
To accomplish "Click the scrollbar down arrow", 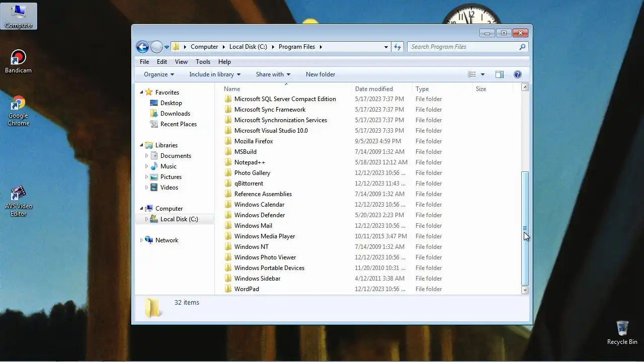I will pos(525,290).
